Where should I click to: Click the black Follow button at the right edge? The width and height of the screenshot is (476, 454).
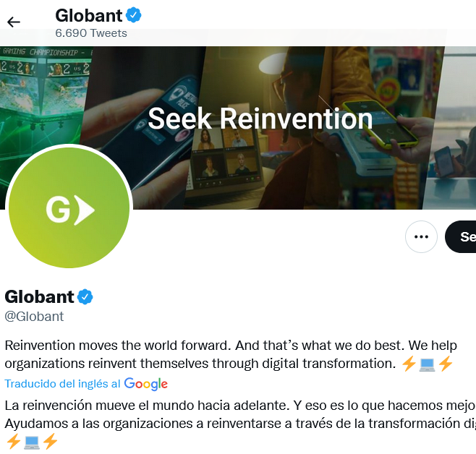[461, 236]
